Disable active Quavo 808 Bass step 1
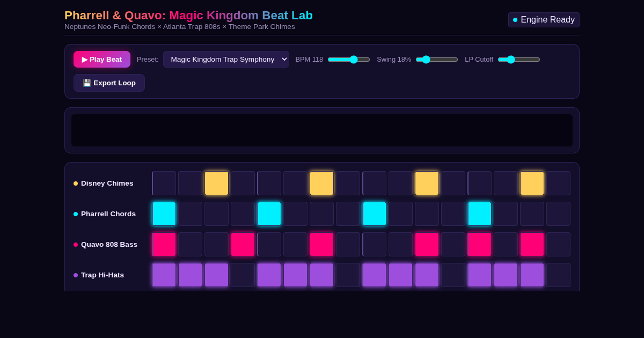 (164, 245)
